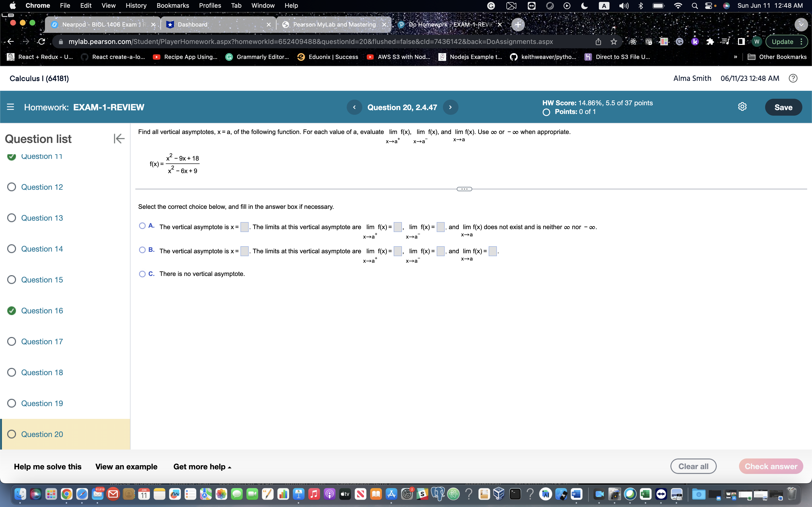Switch to the Dashboard tab
Screen dimensions: 812x507
click(x=192, y=24)
